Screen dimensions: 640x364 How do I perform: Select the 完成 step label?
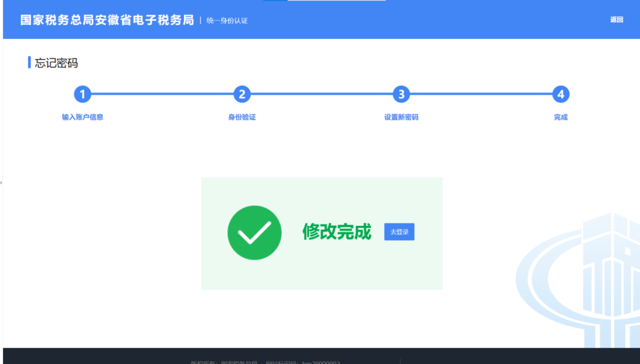(560, 117)
